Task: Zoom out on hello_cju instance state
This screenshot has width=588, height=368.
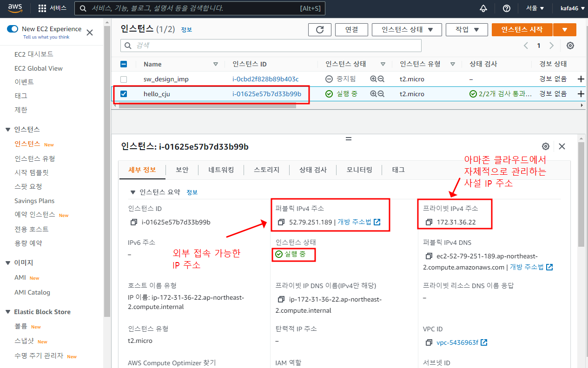Action: tap(381, 94)
